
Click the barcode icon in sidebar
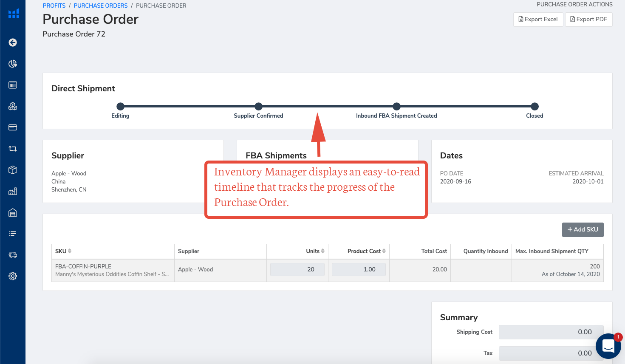pyautogui.click(x=13, y=85)
